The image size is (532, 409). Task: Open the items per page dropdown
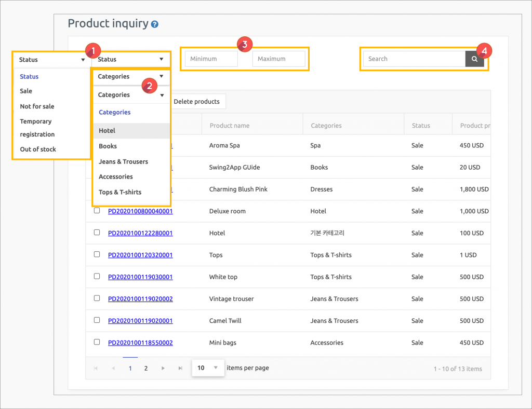pyautogui.click(x=208, y=367)
